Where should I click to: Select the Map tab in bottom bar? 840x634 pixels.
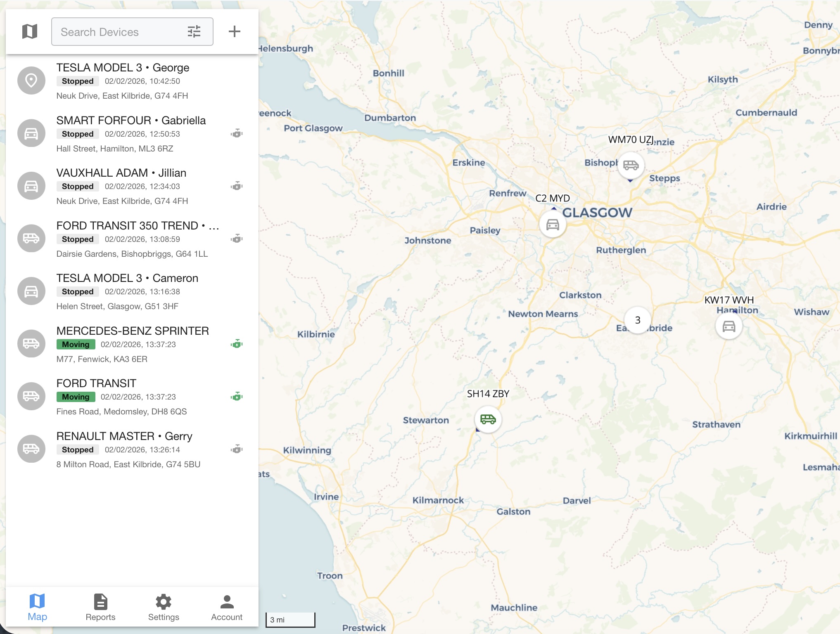(x=37, y=607)
